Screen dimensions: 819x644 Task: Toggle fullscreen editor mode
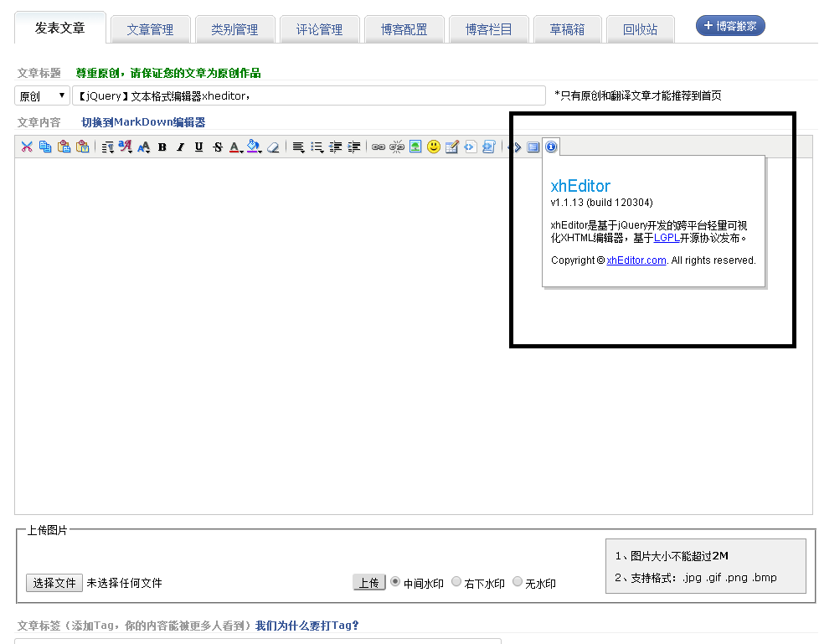click(x=533, y=147)
